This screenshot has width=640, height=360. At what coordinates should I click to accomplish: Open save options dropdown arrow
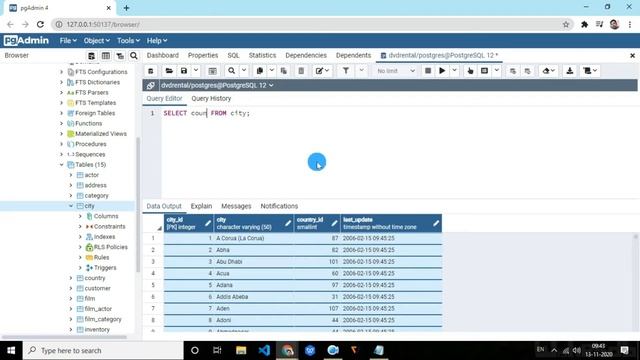click(x=196, y=71)
